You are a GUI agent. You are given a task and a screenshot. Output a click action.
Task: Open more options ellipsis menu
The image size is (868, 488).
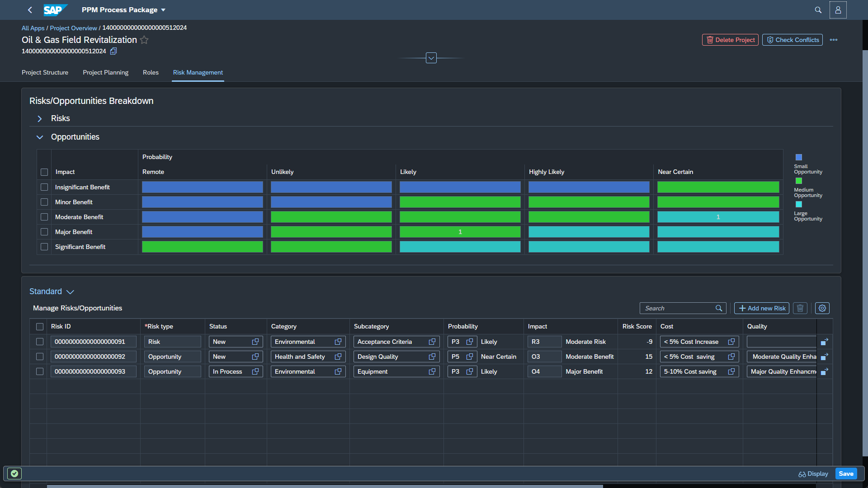pos(834,40)
